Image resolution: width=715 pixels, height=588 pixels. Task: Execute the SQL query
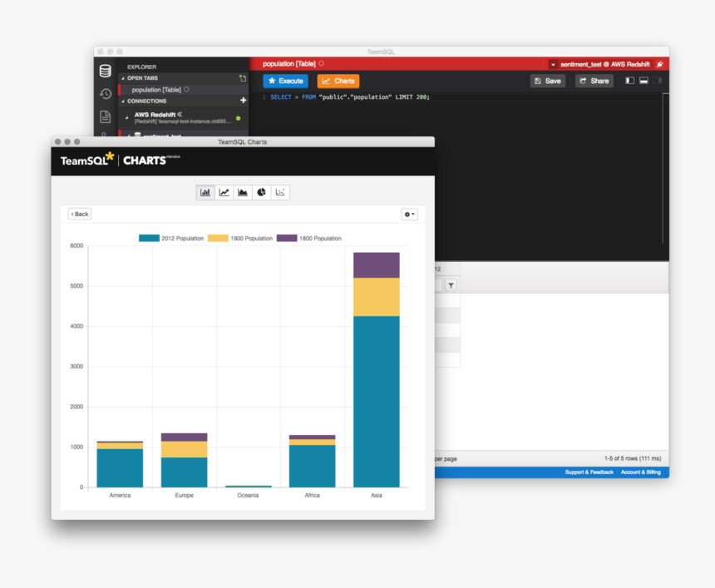pos(285,81)
